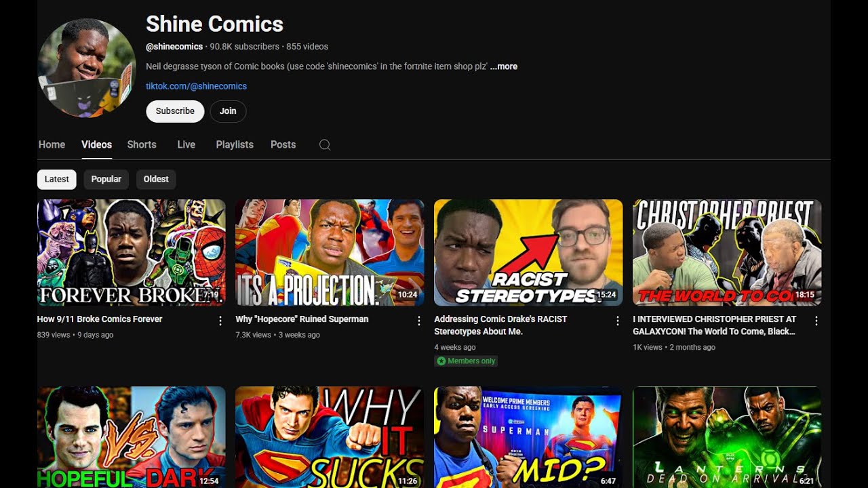
Task: Play the RACIST STEREOTYPES thumbnail video
Action: point(528,253)
